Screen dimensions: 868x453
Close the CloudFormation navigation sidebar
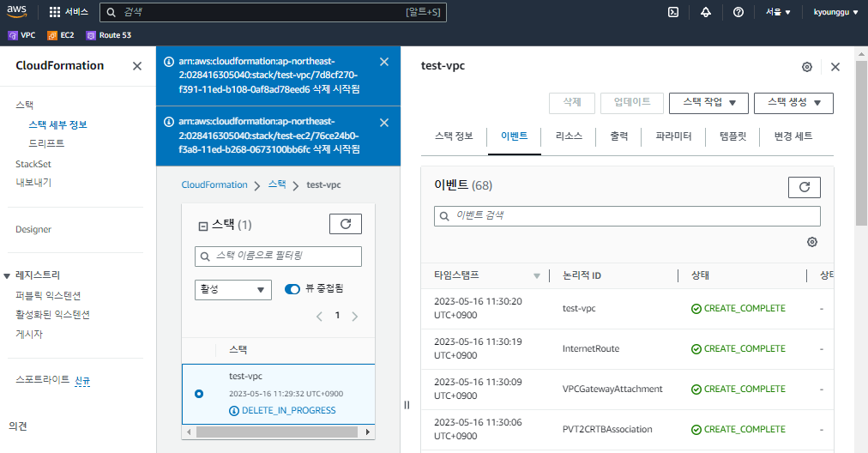[x=137, y=66]
